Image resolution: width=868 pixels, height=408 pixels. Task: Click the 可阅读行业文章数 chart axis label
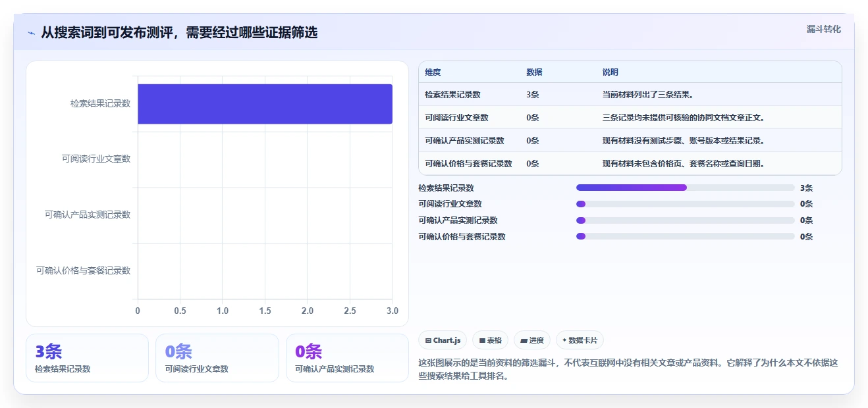pyautogui.click(x=96, y=159)
